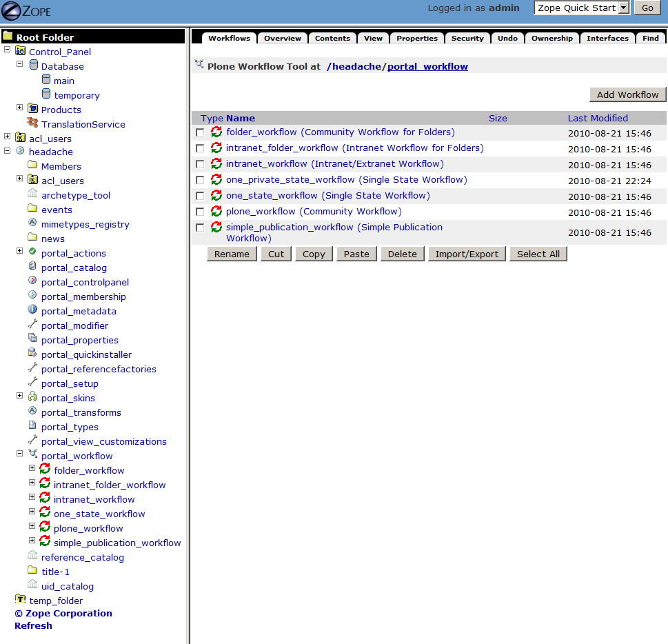Click the Import/Export button

[x=467, y=254]
